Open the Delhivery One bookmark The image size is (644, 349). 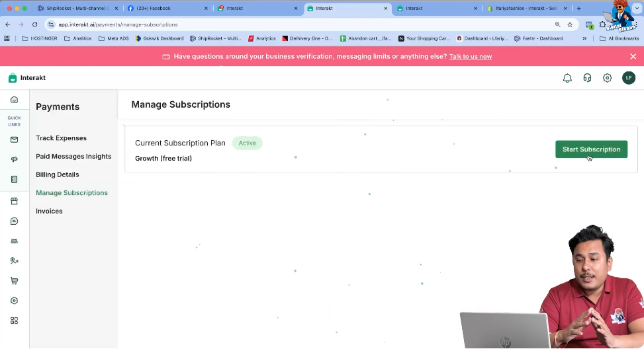(x=307, y=38)
